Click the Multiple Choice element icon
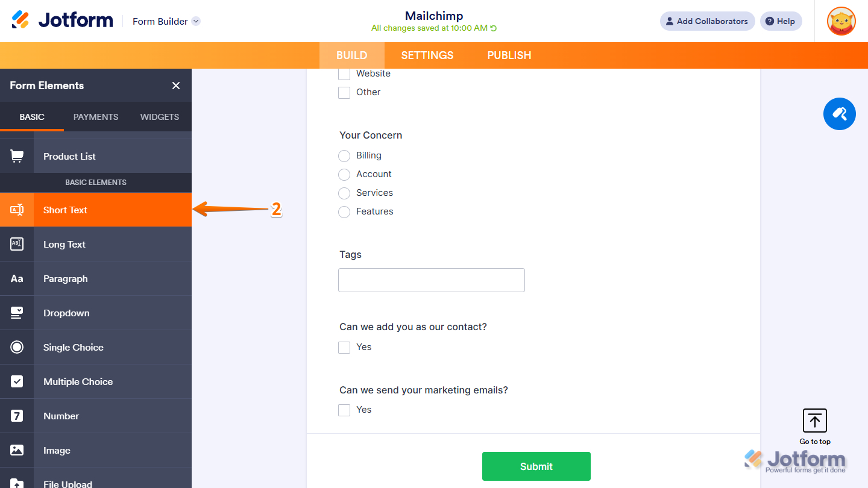 pos(17,381)
